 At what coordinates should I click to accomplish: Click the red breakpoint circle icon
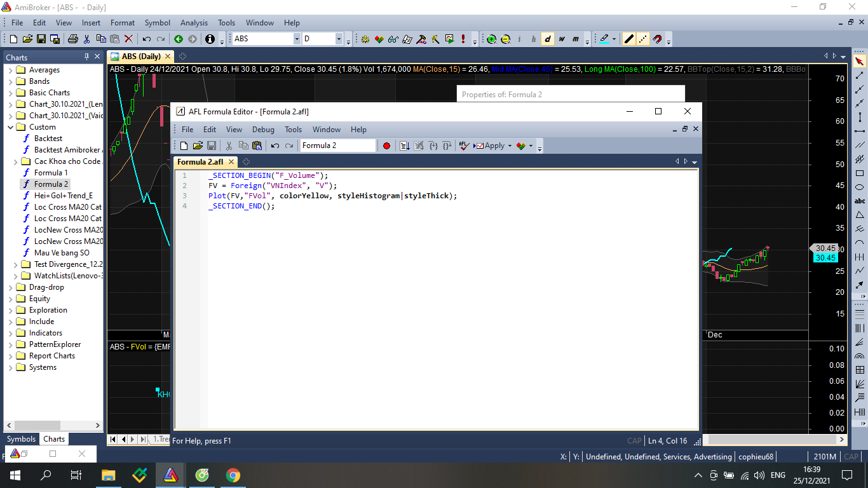tap(386, 146)
